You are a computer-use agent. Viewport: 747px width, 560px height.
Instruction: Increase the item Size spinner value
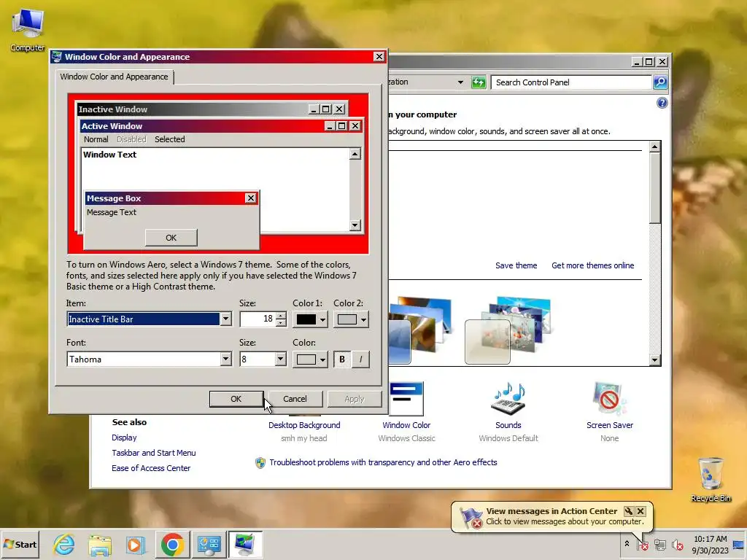pos(281,315)
